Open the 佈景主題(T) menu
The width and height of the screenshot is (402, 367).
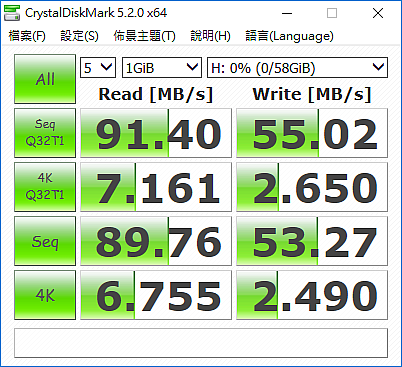[144, 36]
